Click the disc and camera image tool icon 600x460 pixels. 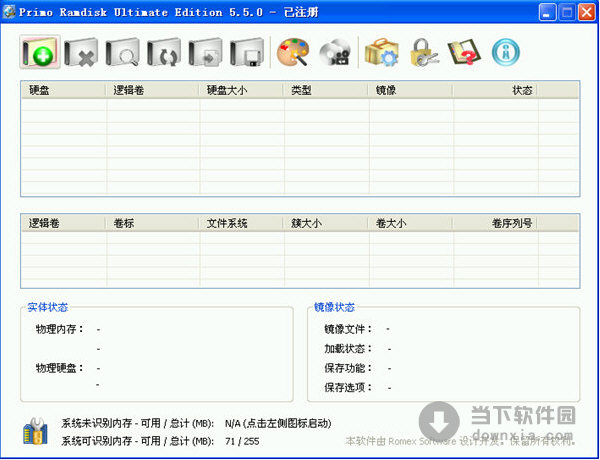(335, 52)
